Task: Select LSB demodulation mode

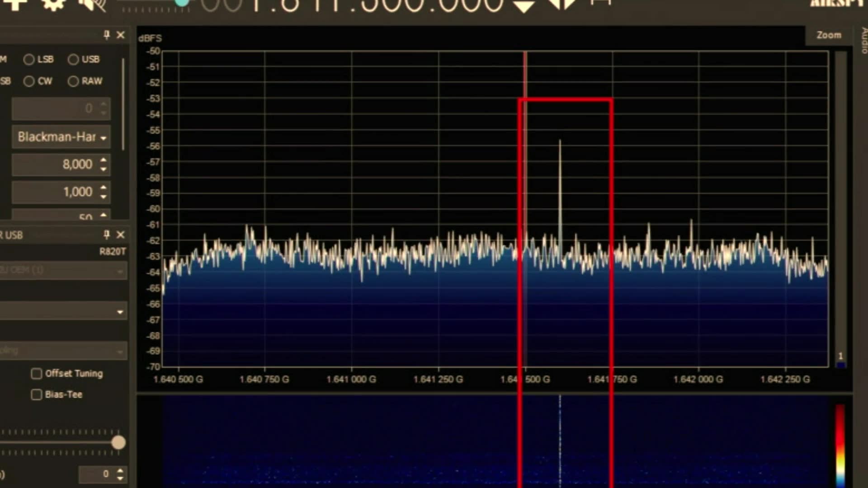Action: click(29, 60)
